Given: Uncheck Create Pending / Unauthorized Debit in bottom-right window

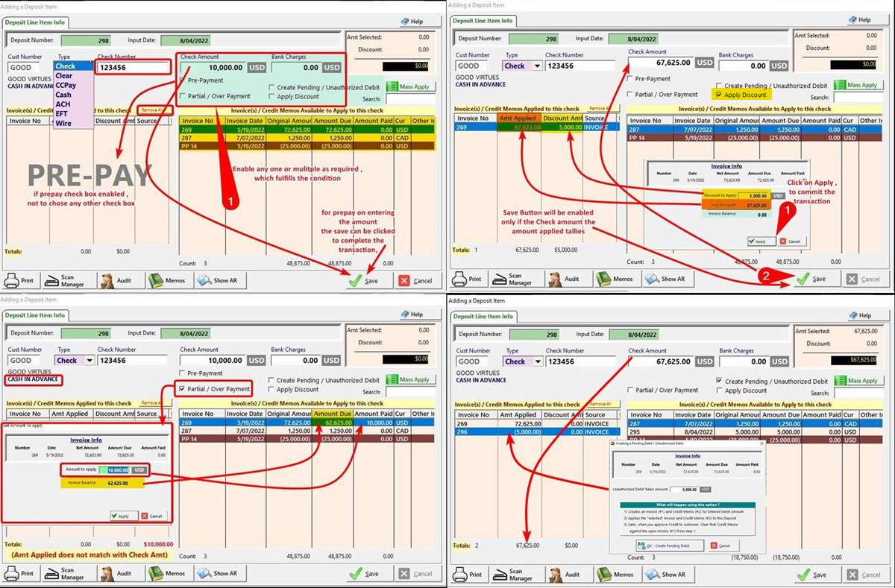Looking at the screenshot, I should click(x=720, y=381).
